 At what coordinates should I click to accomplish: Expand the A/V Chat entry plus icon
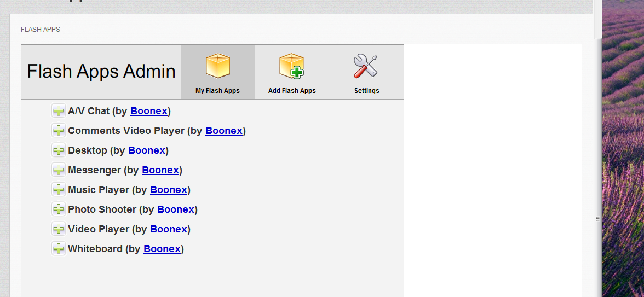58,111
